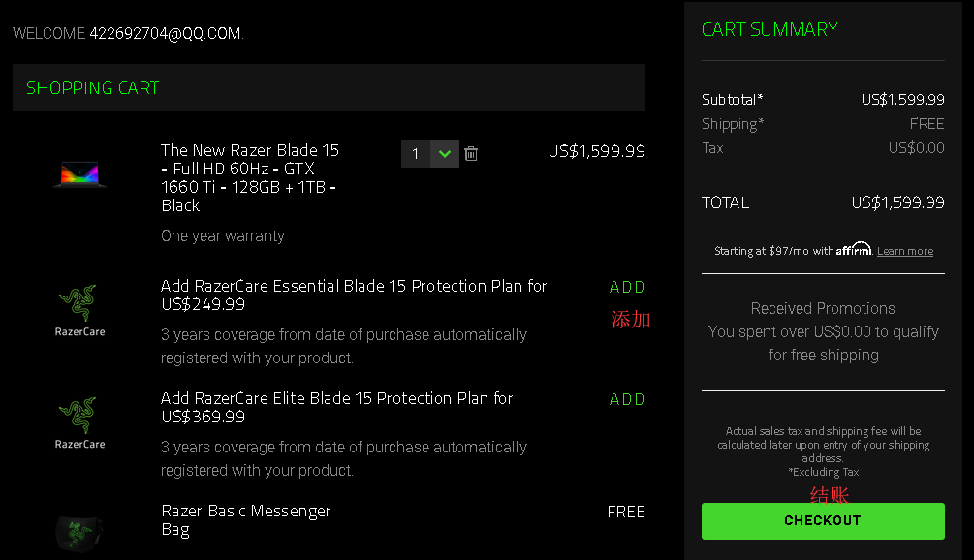The height and width of the screenshot is (560, 974).
Task: Click the welcome email address text
Action: pyautogui.click(x=165, y=34)
